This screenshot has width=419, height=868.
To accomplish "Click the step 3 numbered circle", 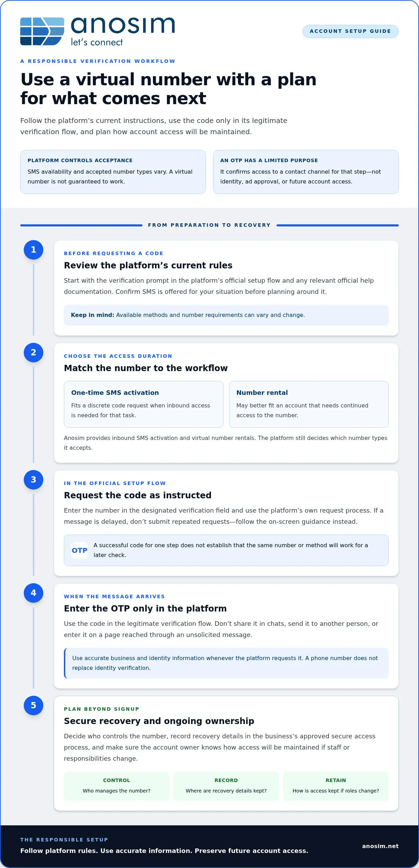I will (34, 480).
